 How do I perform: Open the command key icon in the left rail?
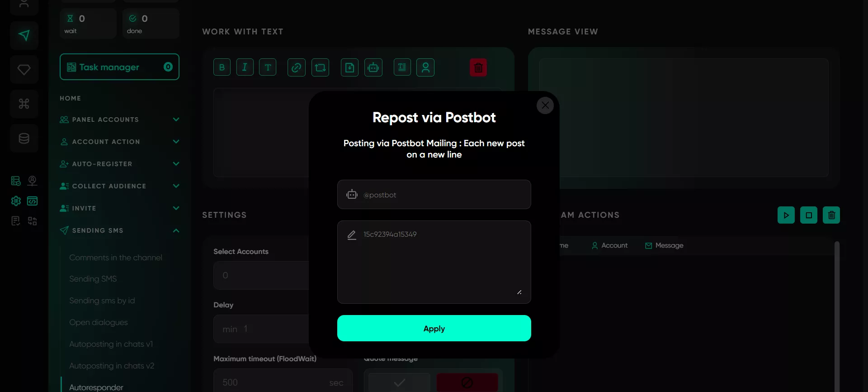[24, 104]
